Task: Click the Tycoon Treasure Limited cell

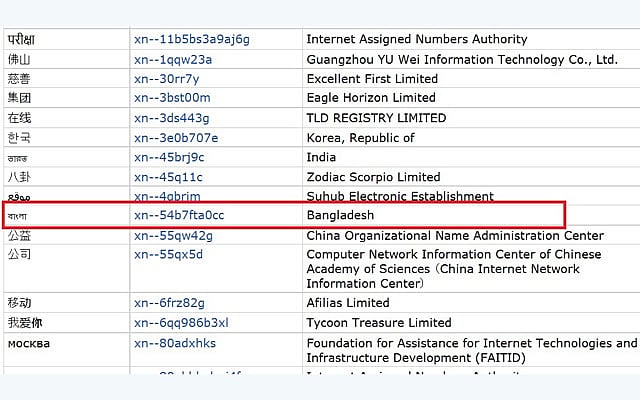Action: pyautogui.click(x=471, y=323)
